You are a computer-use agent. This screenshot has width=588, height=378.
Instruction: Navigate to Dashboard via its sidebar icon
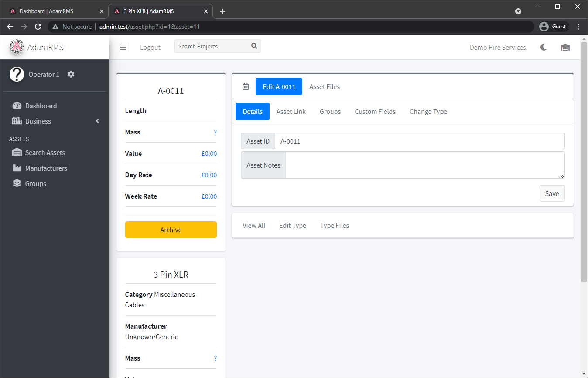tap(17, 106)
